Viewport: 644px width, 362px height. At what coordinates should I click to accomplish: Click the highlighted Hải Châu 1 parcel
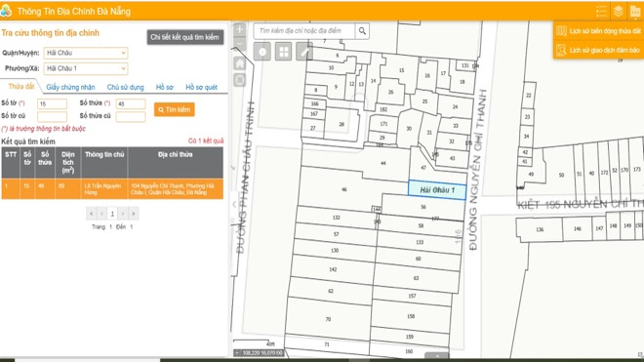point(437,190)
